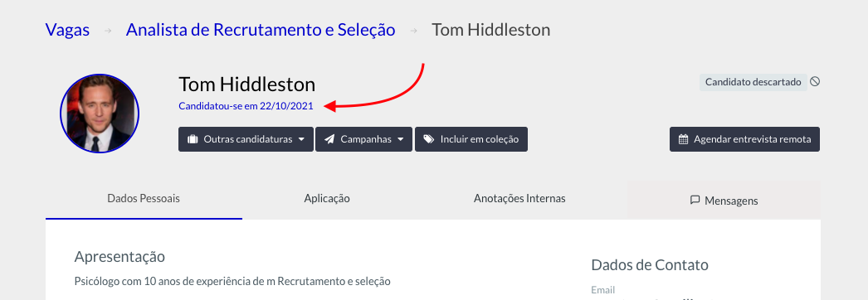Screen dimensions: 868x300
Task: Click the Candidatou-se em 22/10/2021 text
Action: coord(246,106)
